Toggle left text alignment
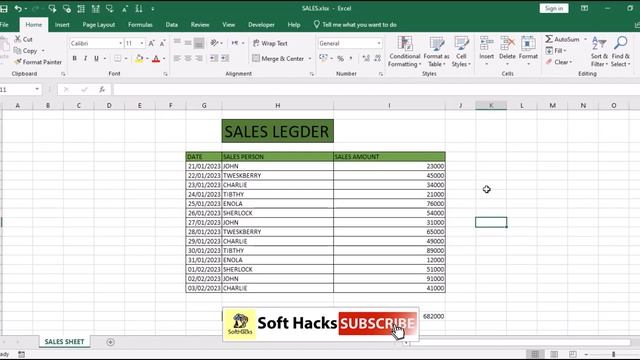The image size is (640, 360). tap(177, 58)
